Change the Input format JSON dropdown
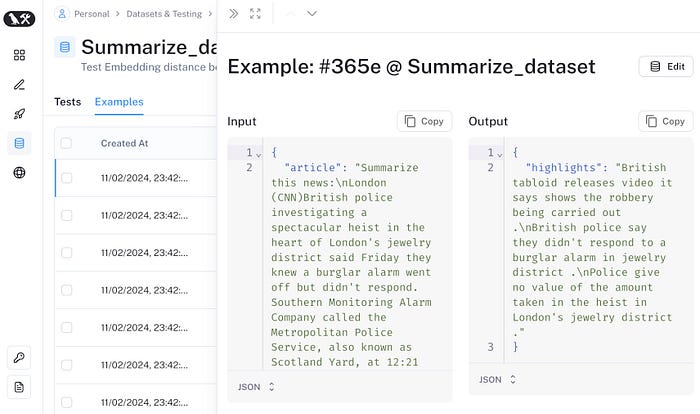 coord(256,387)
